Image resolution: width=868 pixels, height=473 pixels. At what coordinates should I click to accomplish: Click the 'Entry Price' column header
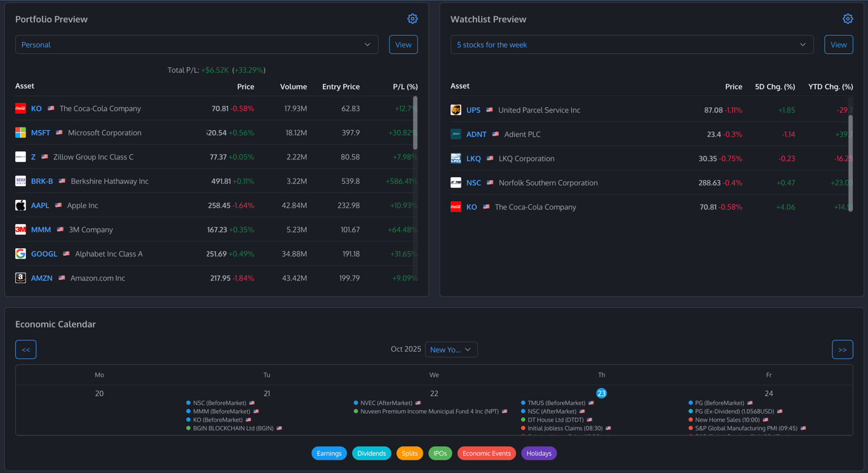[x=341, y=86]
